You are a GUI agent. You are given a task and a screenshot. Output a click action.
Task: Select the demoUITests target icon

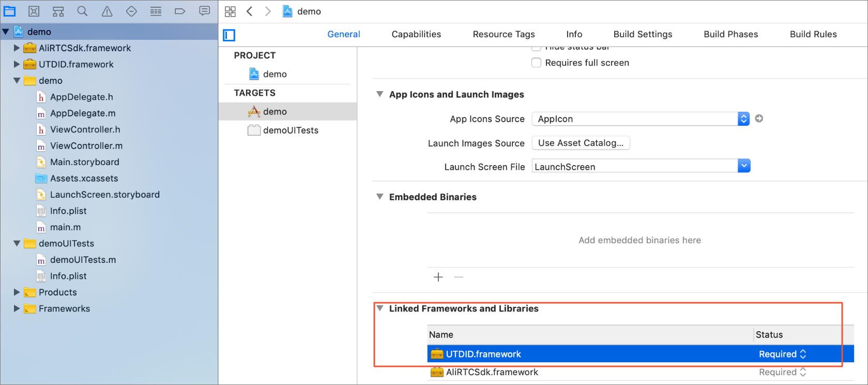[x=254, y=130]
